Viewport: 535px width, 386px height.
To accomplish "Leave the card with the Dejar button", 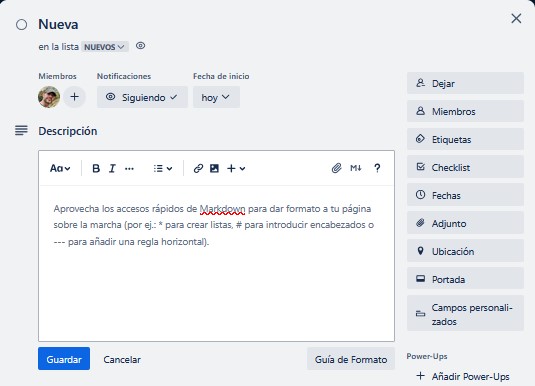I will [465, 83].
